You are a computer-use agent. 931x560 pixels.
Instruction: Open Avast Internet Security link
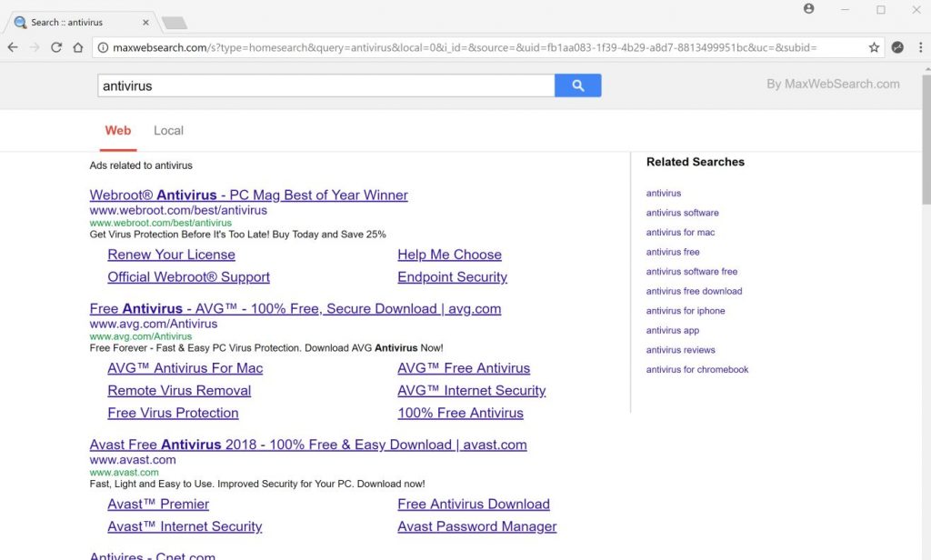[x=185, y=526]
